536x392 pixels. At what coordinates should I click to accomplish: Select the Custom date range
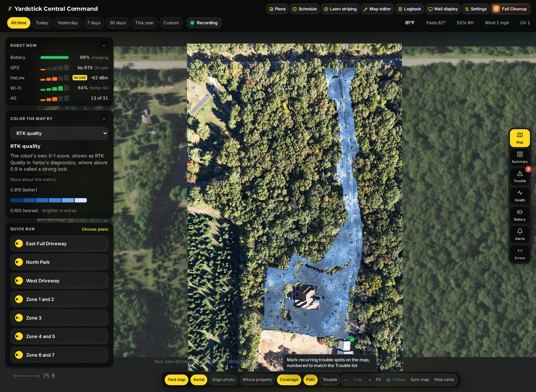pos(171,23)
